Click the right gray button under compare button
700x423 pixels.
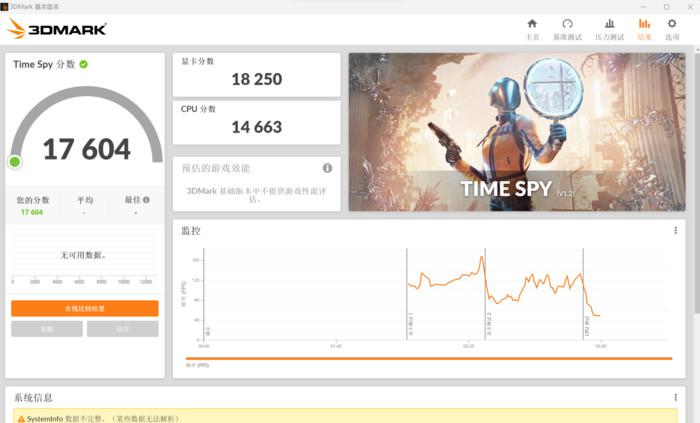(x=123, y=329)
